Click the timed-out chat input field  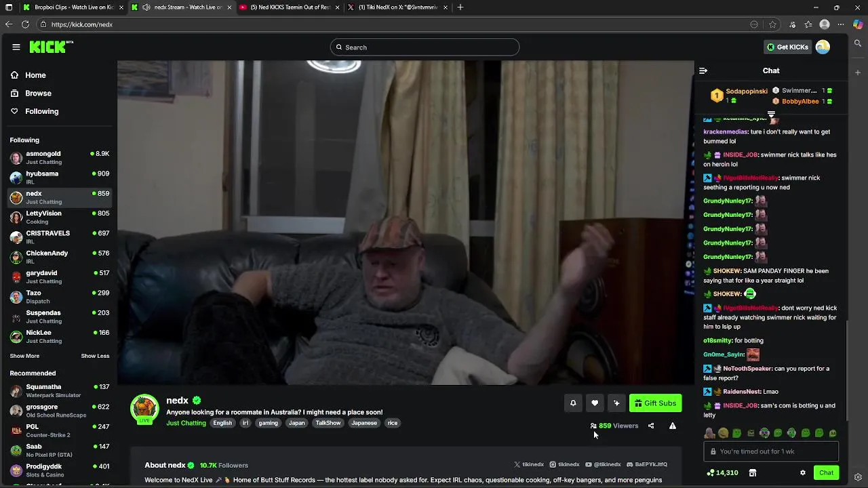click(771, 451)
